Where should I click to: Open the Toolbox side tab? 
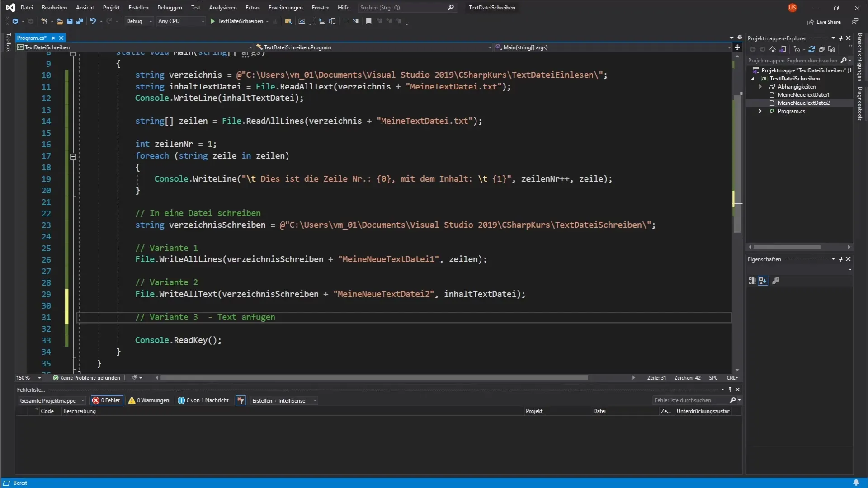pos(8,42)
